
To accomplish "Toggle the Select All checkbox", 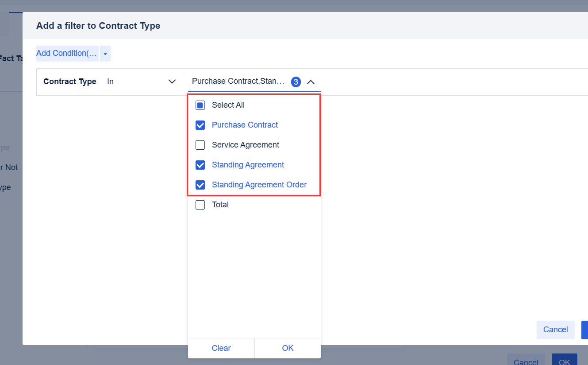I will (x=200, y=105).
